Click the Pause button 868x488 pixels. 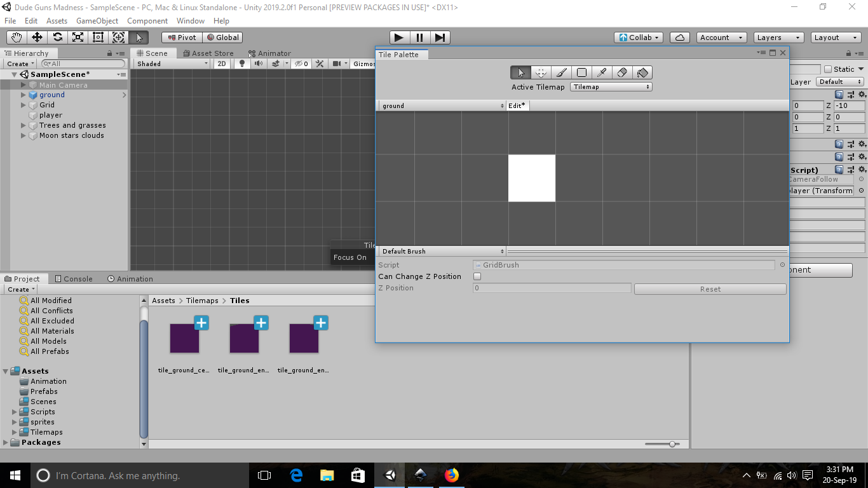point(420,37)
